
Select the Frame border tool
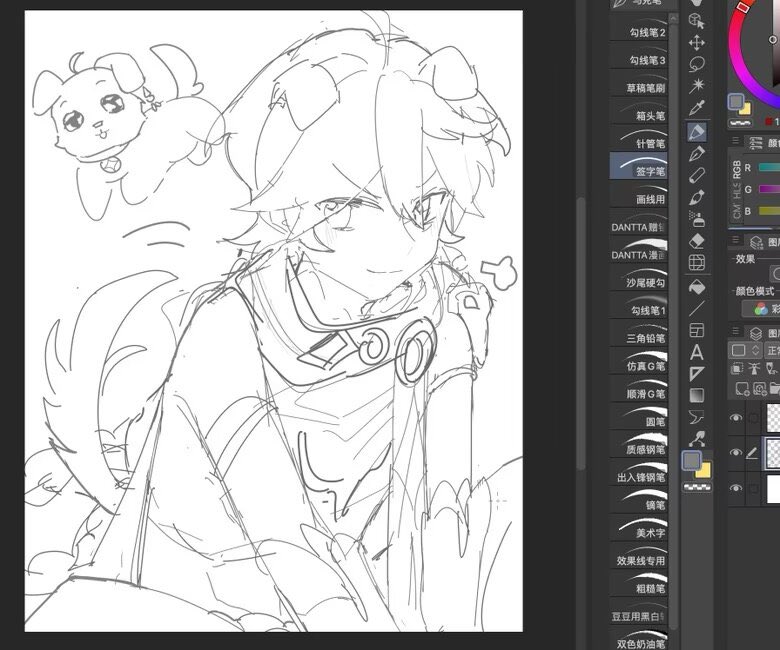696,330
